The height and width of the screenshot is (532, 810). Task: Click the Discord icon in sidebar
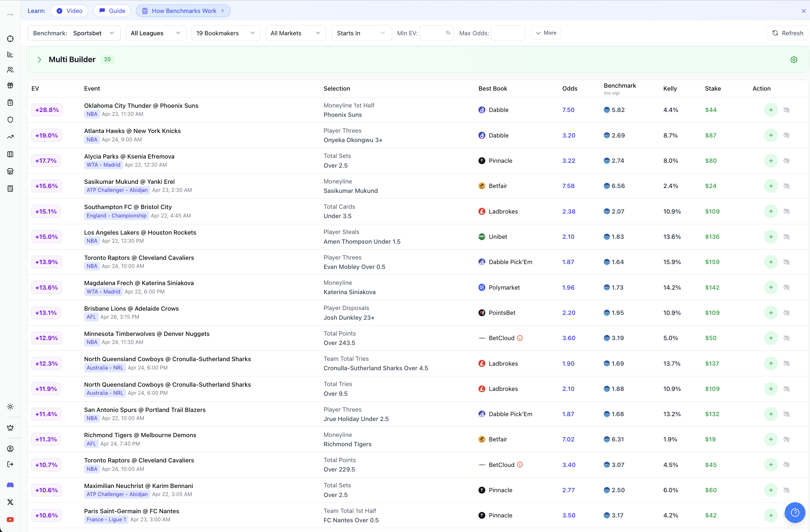tap(10, 485)
